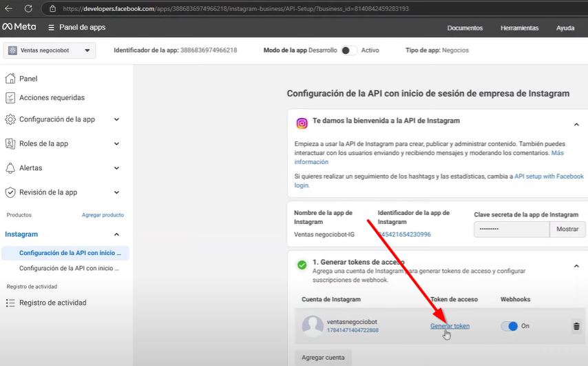Click the Agregar cuenta button
Viewport: 588px width, 366px height.
coord(323,357)
